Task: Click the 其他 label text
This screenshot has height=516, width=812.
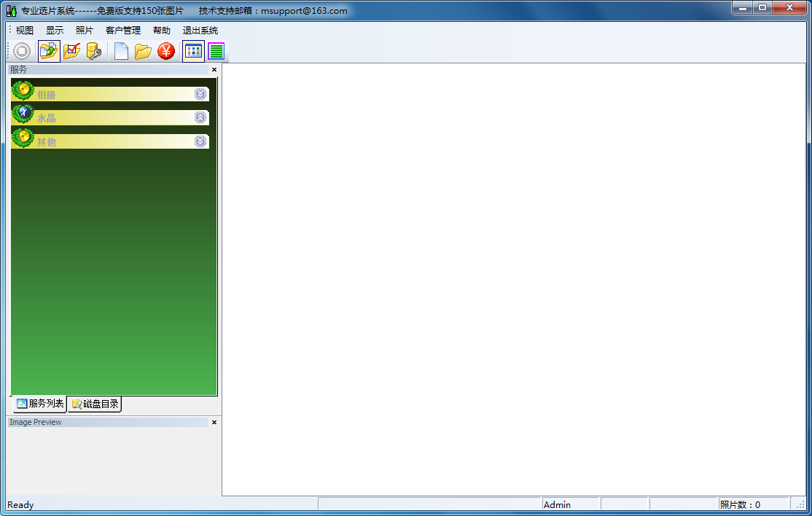Action: tap(46, 142)
